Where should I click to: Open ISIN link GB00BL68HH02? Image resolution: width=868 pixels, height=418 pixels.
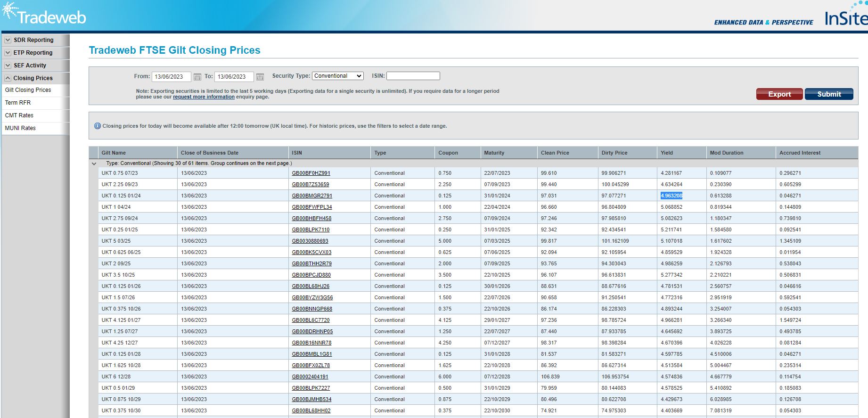[311, 410]
